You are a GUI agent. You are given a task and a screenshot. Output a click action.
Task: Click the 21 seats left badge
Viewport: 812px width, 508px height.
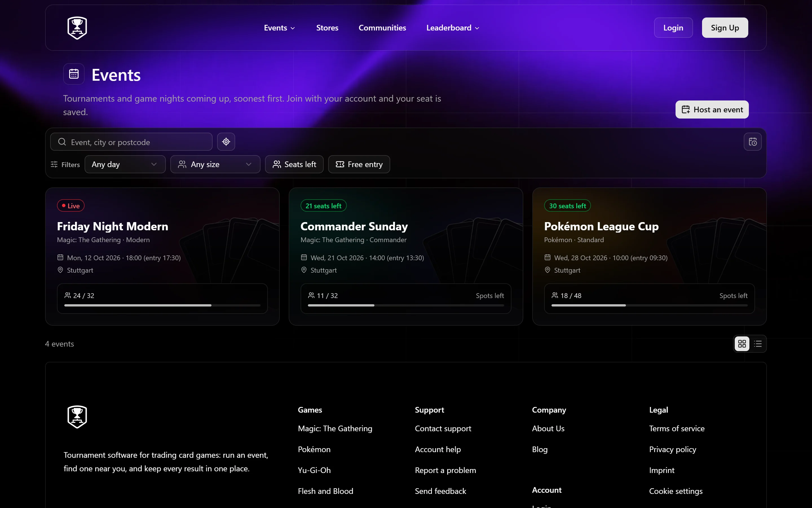323,206
